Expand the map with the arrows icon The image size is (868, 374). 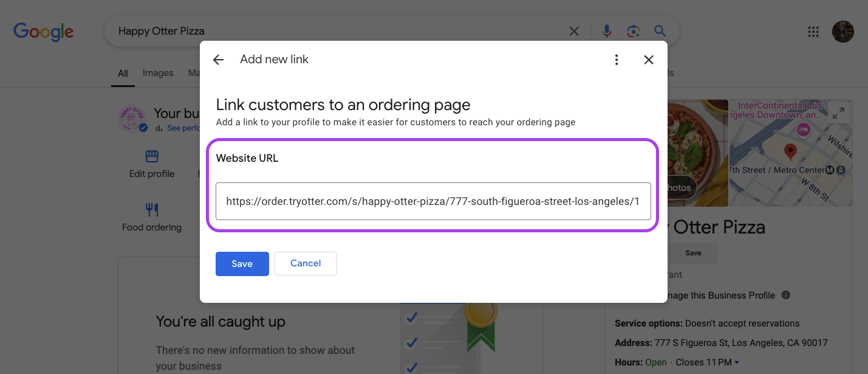[x=839, y=113]
